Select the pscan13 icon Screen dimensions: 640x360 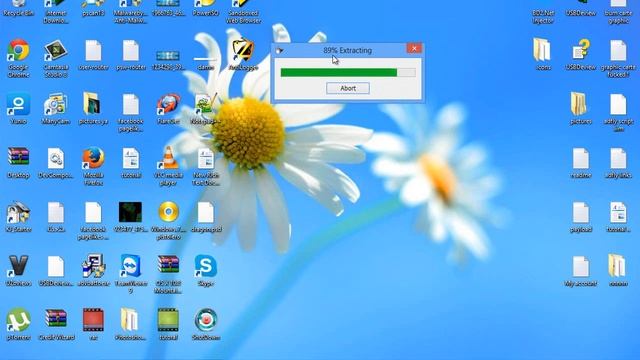tap(93, 8)
